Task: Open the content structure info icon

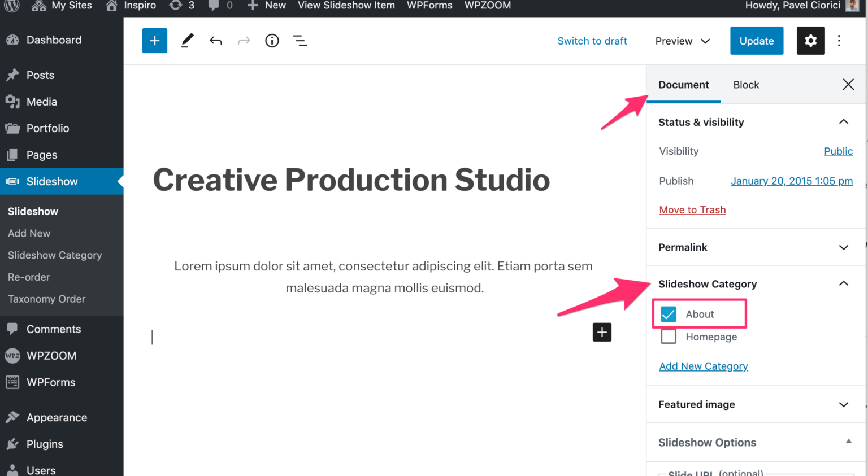Action: point(272,41)
